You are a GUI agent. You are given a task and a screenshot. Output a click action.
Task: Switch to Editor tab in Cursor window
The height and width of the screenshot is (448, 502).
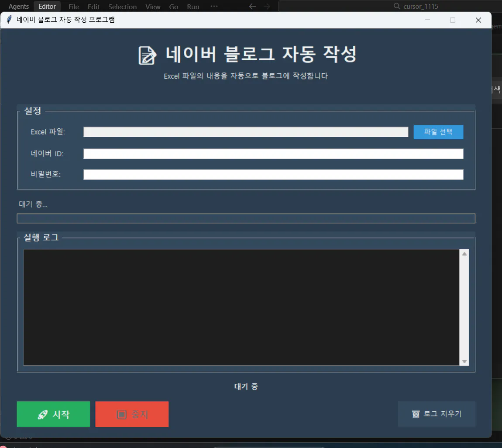click(47, 7)
